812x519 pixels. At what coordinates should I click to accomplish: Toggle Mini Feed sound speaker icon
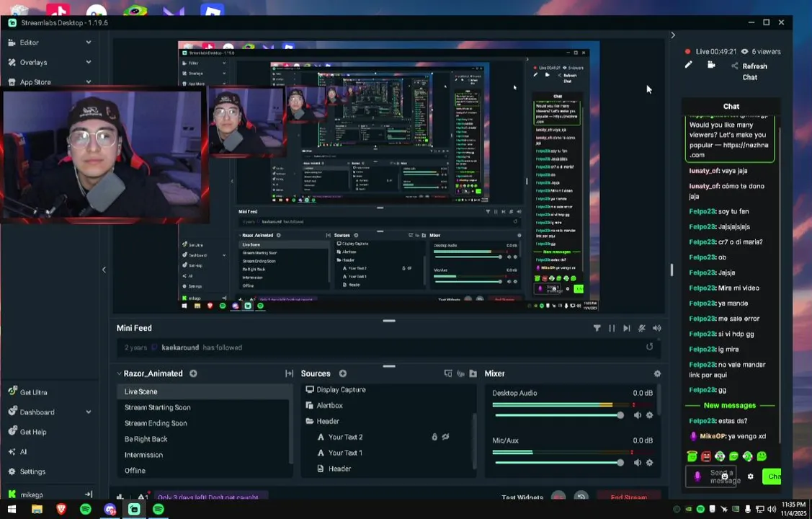click(x=656, y=328)
